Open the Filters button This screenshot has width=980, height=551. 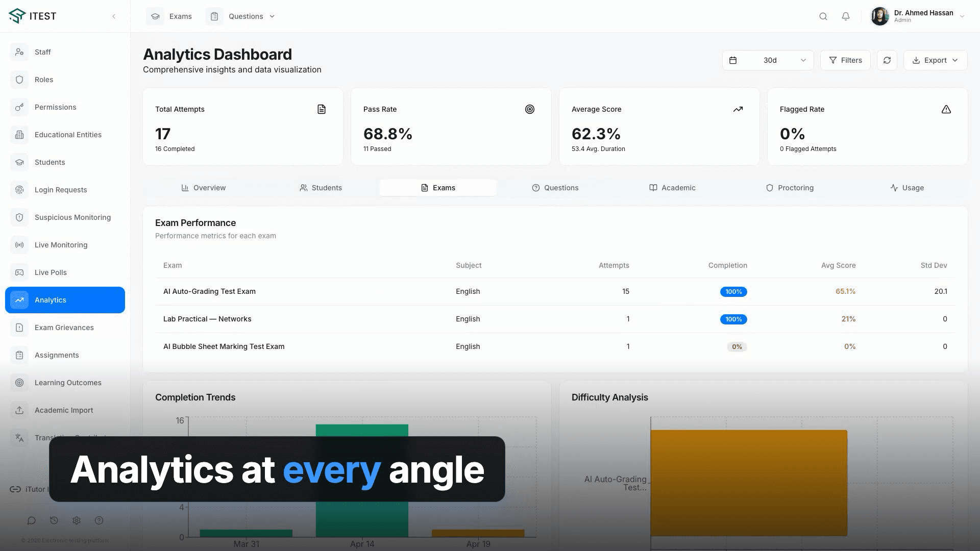click(x=845, y=60)
